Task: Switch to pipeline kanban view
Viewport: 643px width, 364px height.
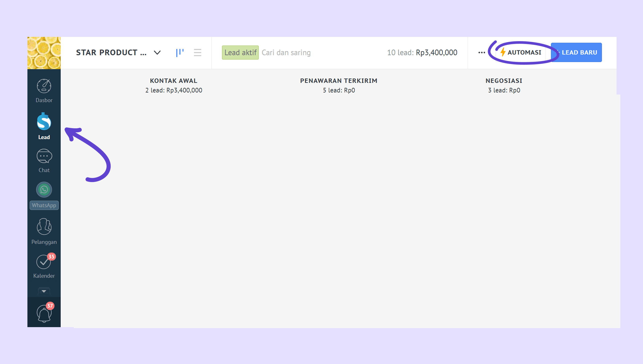Action: tap(180, 52)
